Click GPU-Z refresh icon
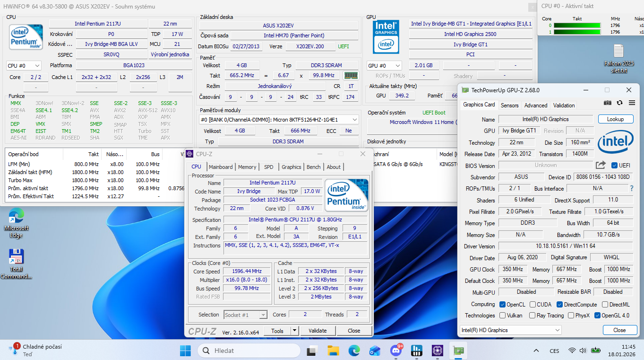Image resolution: width=644 pixels, height=360 pixels. tap(619, 103)
